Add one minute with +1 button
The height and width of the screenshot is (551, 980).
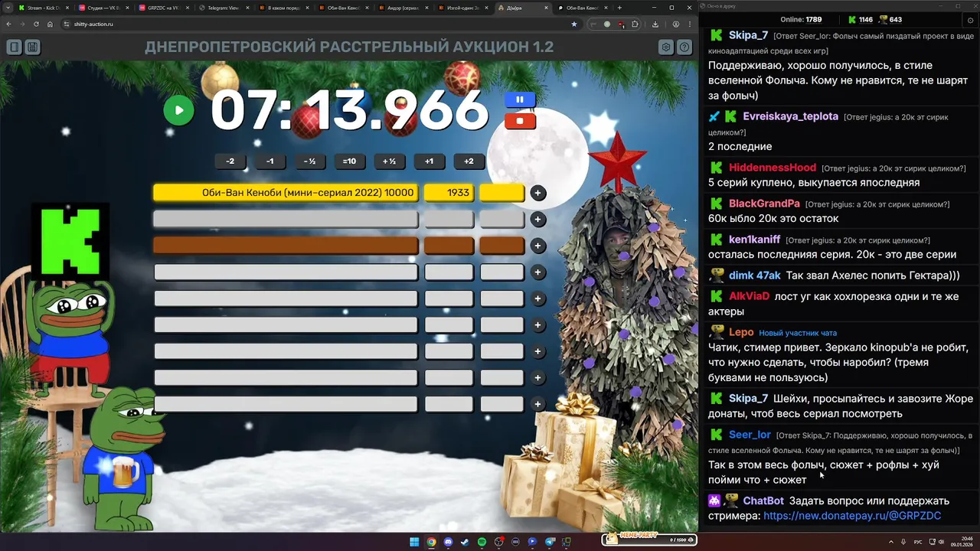click(x=429, y=161)
